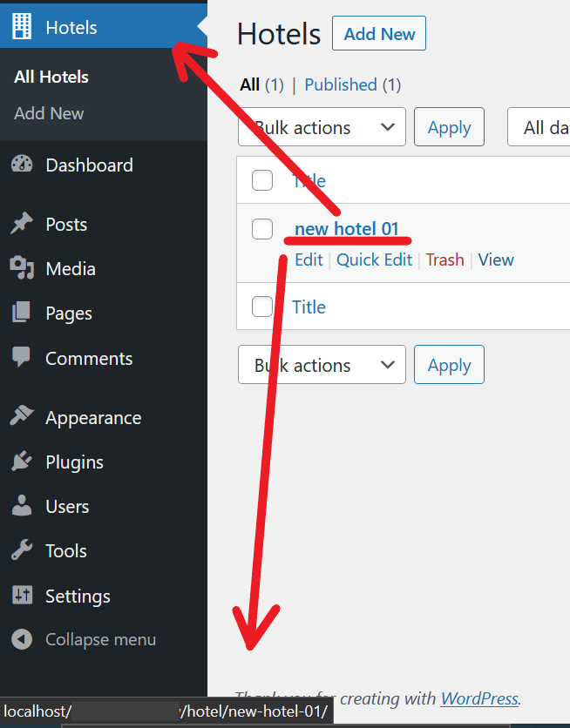Check the select-all box in table footer
The image size is (570, 728).
pyautogui.click(x=262, y=307)
